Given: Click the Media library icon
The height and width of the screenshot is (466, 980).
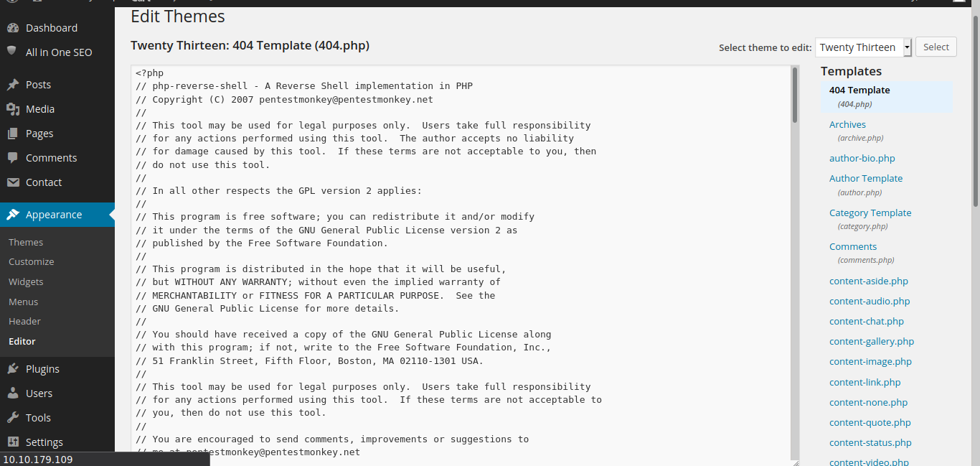Looking at the screenshot, I should [x=12, y=109].
